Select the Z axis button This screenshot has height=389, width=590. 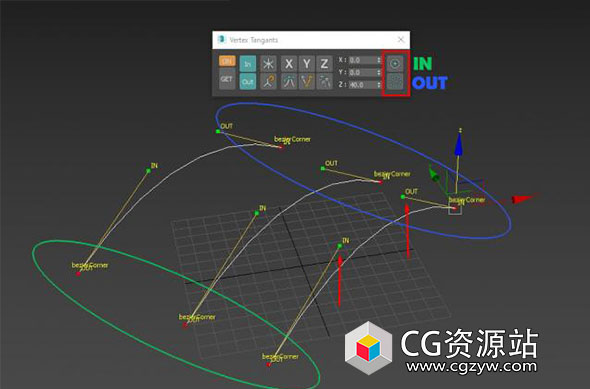tap(324, 64)
